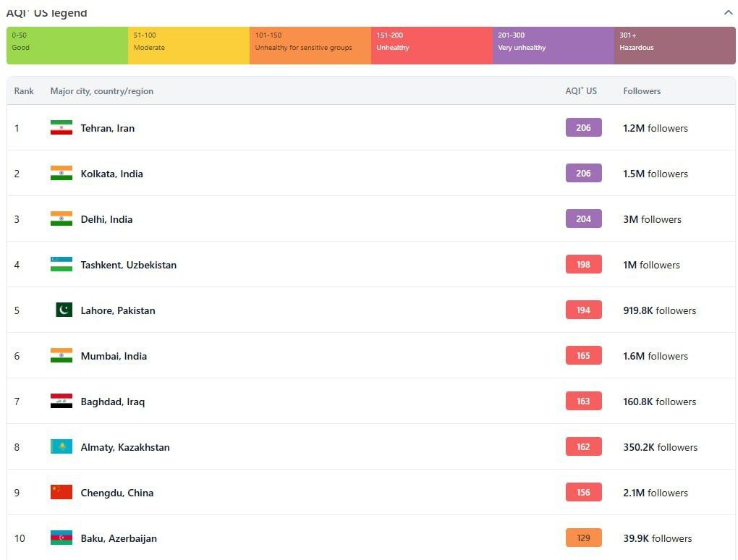Click the Rank column header

tap(24, 91)
